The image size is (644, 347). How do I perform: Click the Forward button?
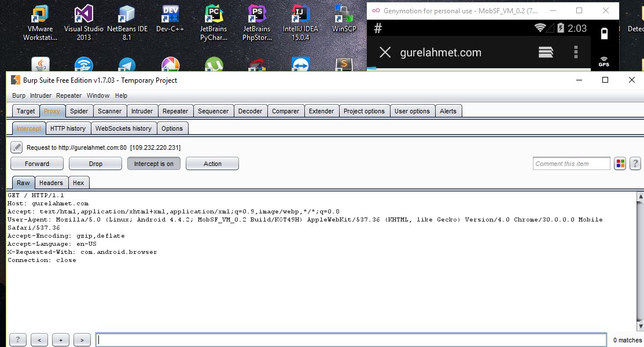coord(37,164)
